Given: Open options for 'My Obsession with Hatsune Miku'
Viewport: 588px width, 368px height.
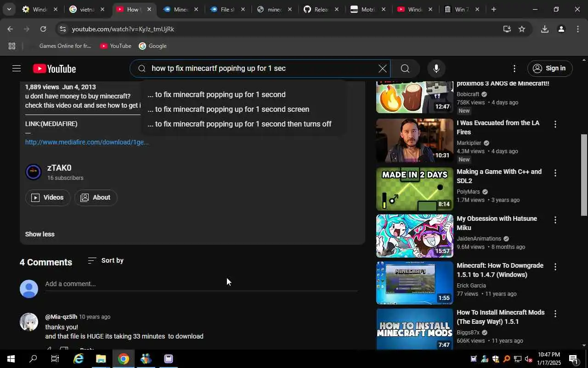Looking at the screenshot, I should (x=555, y=220).
